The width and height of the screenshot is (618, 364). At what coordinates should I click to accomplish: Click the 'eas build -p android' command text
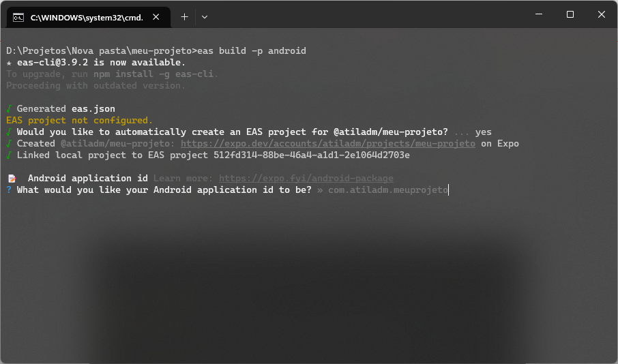[252, 51]
